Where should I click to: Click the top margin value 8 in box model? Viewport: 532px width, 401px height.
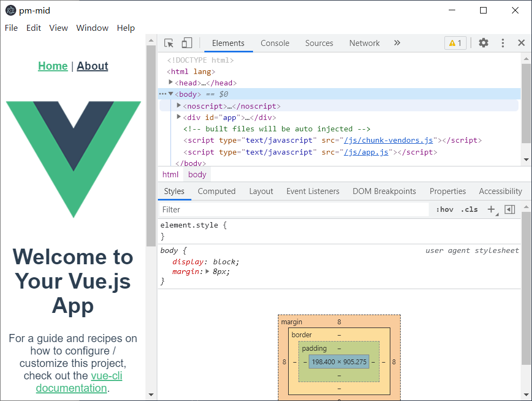point(339,322)
